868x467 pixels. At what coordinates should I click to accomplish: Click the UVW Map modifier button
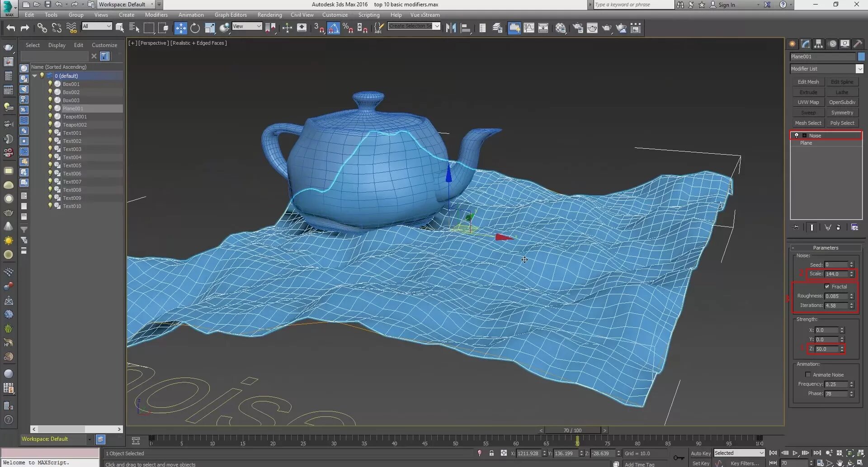808,102
